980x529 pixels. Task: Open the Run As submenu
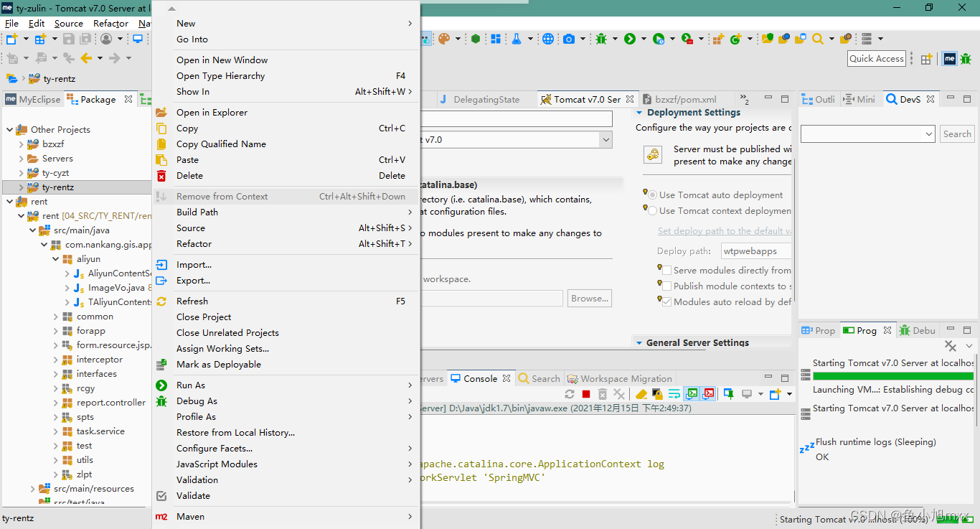(286, 385)
